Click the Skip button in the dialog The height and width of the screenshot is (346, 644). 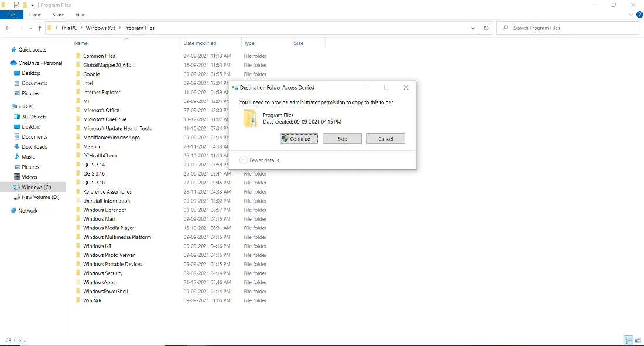click(x=342, y=139)
